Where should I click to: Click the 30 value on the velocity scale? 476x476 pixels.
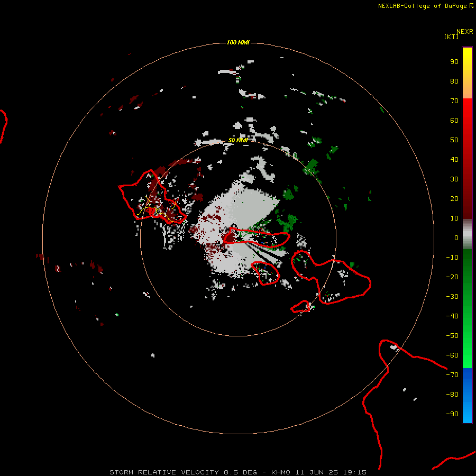[454, 179]
